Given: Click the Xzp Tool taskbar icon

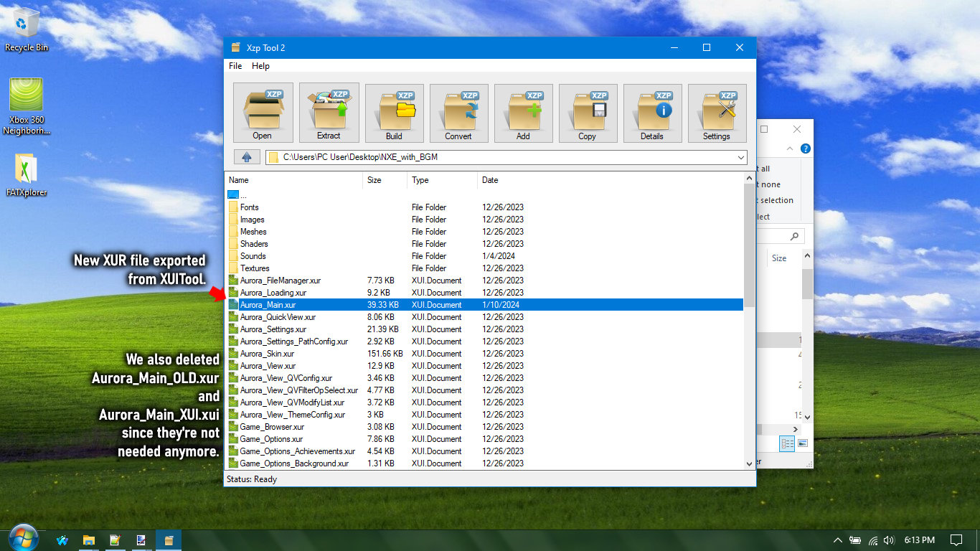Looking at the screenshot, I should [x=169, y=540].
